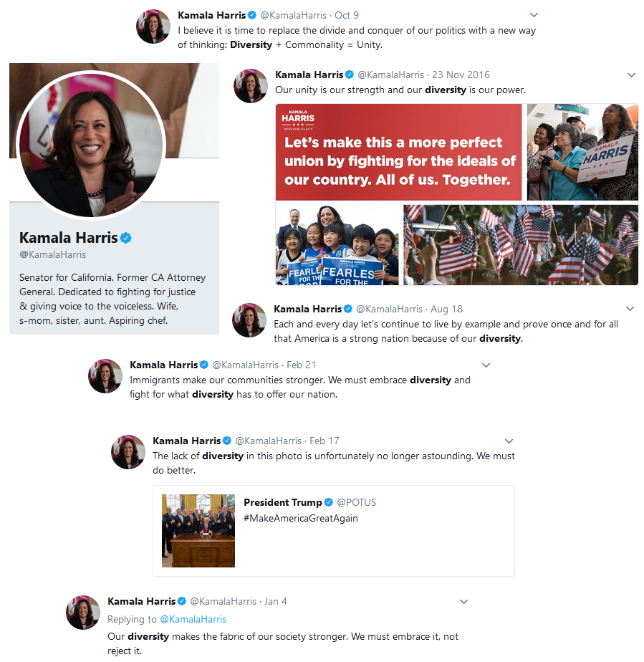Open the Oval Office photo thumbnail
Screen dimensions: 644x662
(198, 531)
